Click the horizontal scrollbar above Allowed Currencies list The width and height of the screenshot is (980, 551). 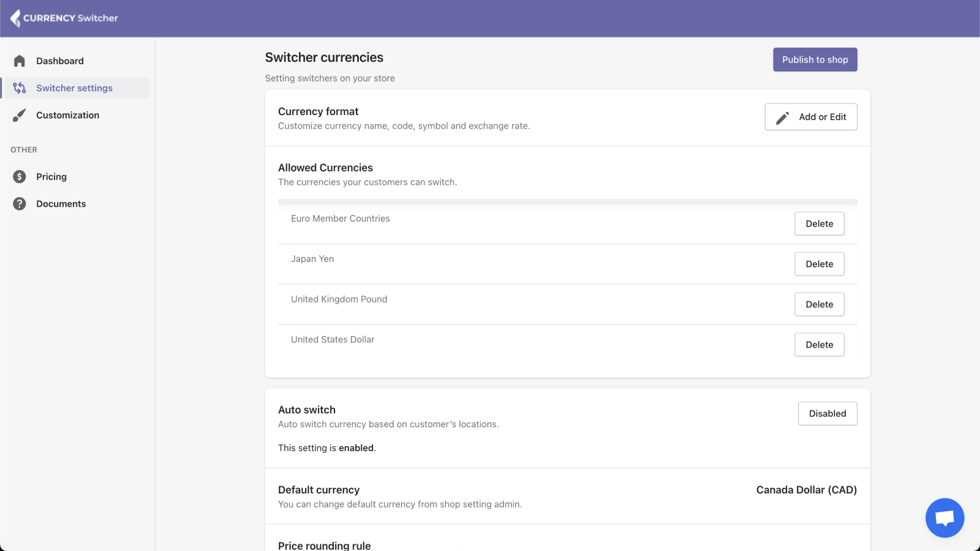[567, 201]
